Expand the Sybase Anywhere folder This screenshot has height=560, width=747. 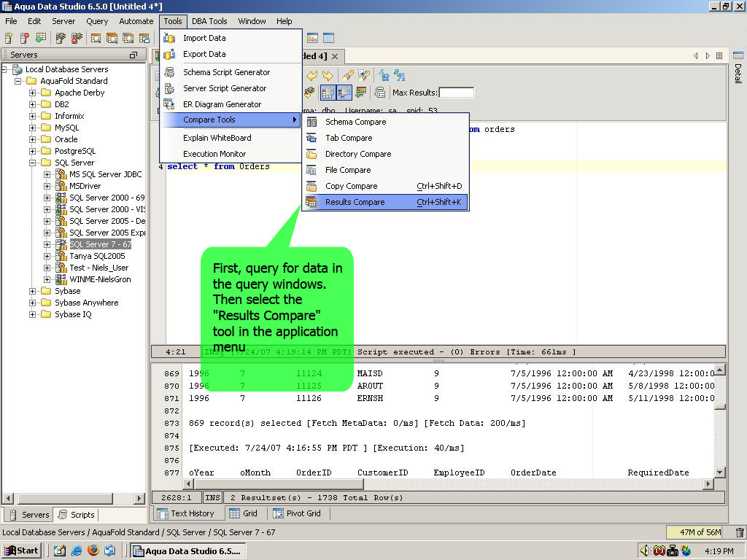coord(32,303)
